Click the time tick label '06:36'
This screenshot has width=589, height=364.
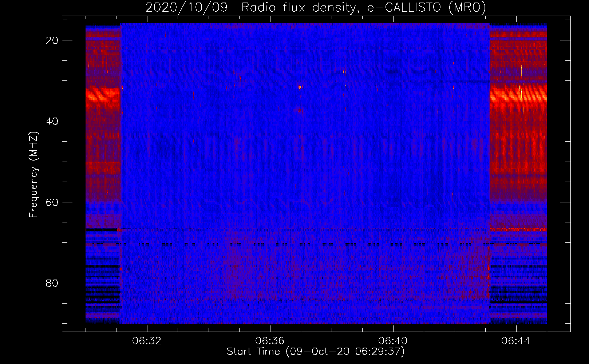coord(270,341)
